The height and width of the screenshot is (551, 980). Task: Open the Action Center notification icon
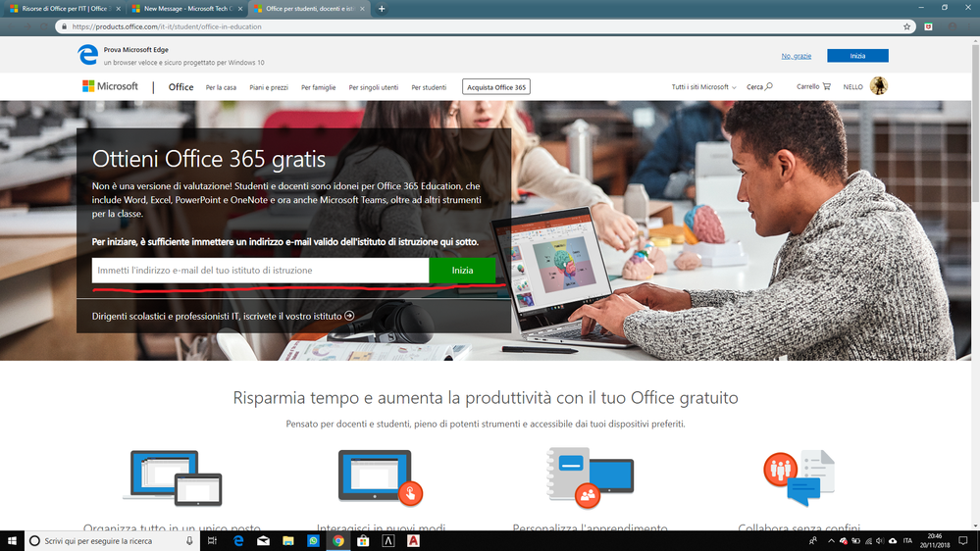click(x=963, y=541)
